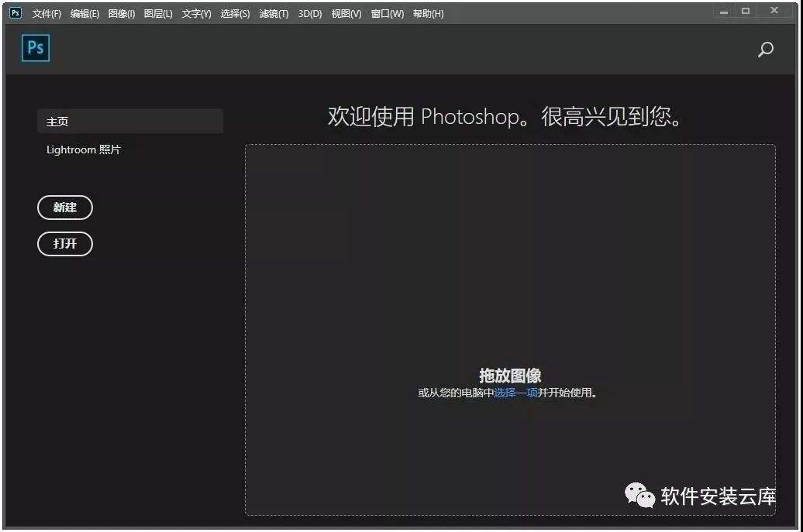Click the 打开 button

pyautogui.click(x=65, y=244)
